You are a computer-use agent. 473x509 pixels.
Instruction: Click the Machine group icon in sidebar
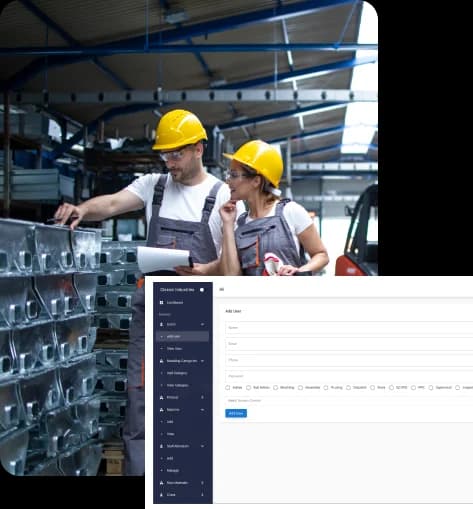tap(162, 410)
